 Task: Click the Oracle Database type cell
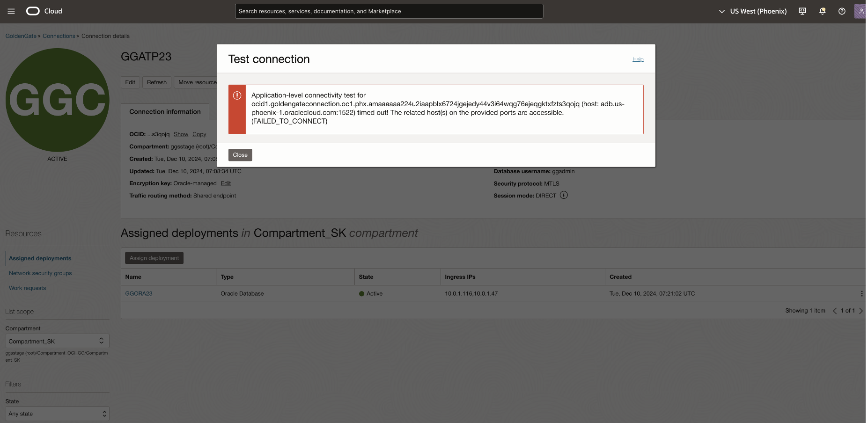242,294
